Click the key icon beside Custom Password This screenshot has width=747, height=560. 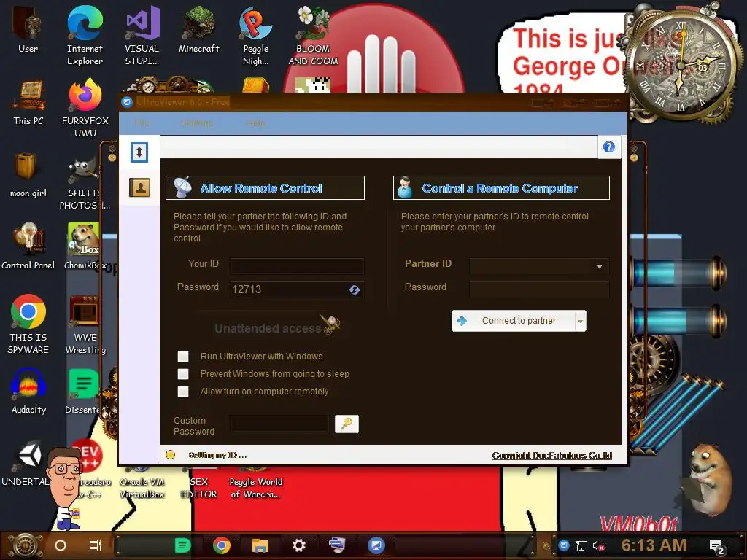pos(347,424)
